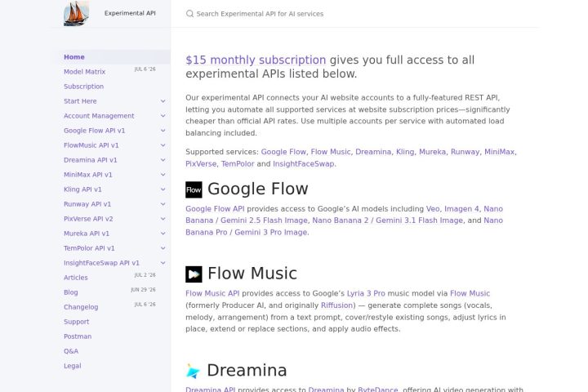Open FlowMusic API v1 sidebar item

click(91, 145)
